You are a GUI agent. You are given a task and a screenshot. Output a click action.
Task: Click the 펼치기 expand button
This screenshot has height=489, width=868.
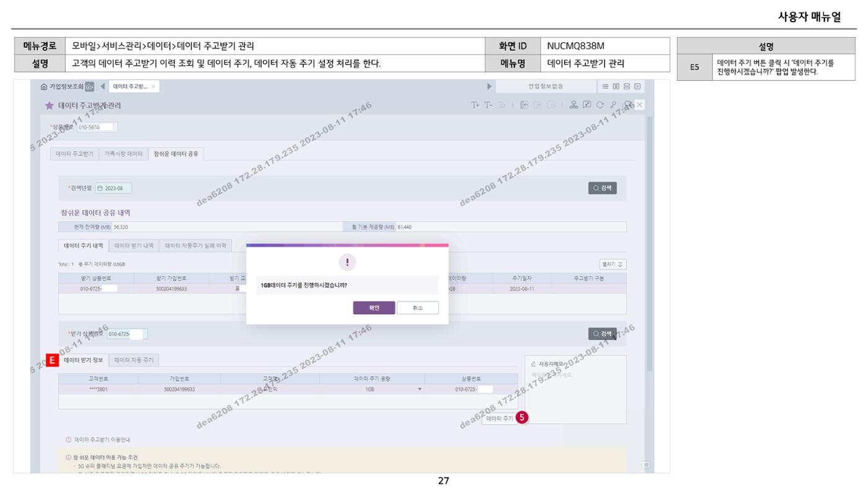pos(613,264)
